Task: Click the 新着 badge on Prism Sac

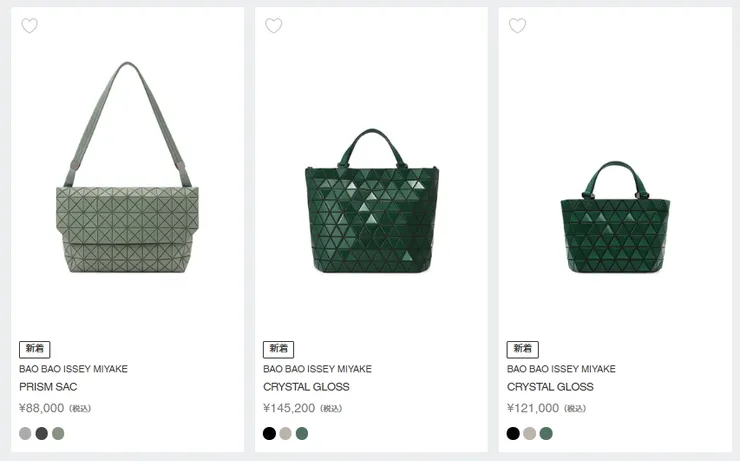Action: pos(34,349)
